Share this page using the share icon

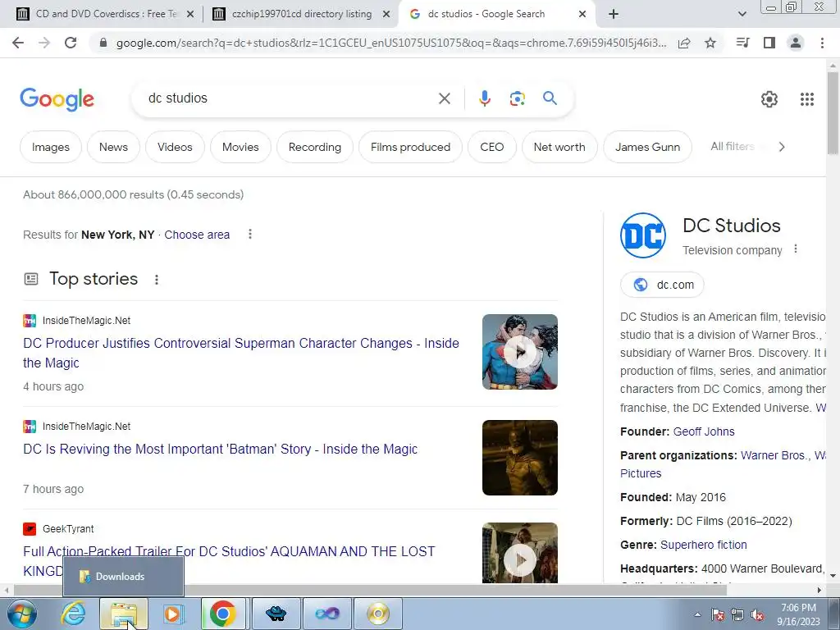pos(684,43)
